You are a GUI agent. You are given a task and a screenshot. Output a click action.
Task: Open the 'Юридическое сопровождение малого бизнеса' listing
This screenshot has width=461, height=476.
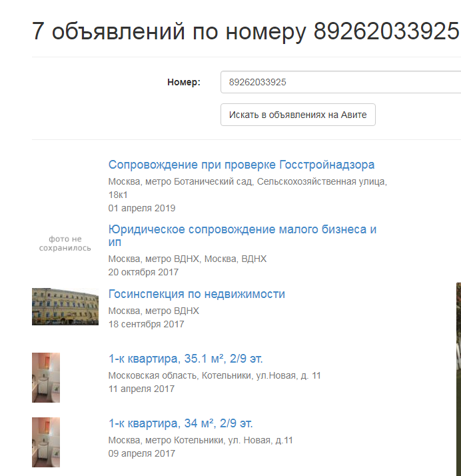coord(242,230)
